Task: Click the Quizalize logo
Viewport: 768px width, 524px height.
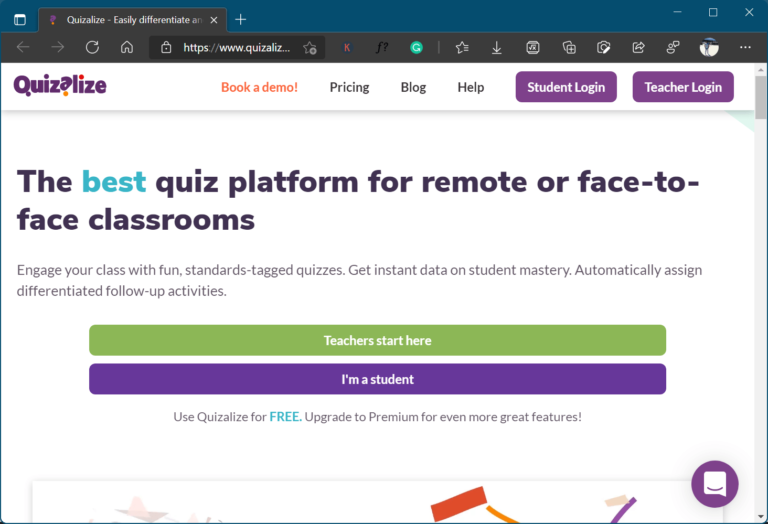Action: 60,85
